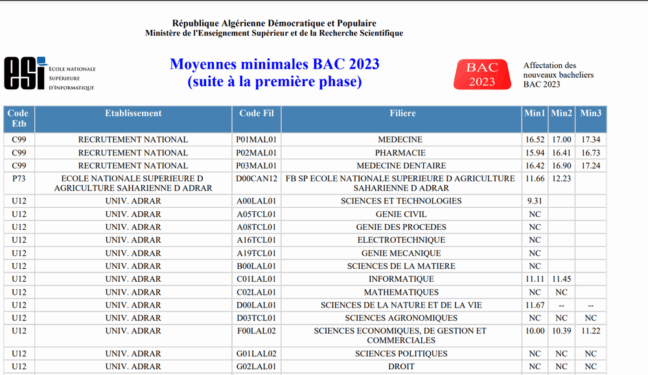Select the 'Moyennes minimales BAC 2023' title
Image resolution: width=648 pixels, height=375 pixels.
pyautogui.click(x=274, y=64)
